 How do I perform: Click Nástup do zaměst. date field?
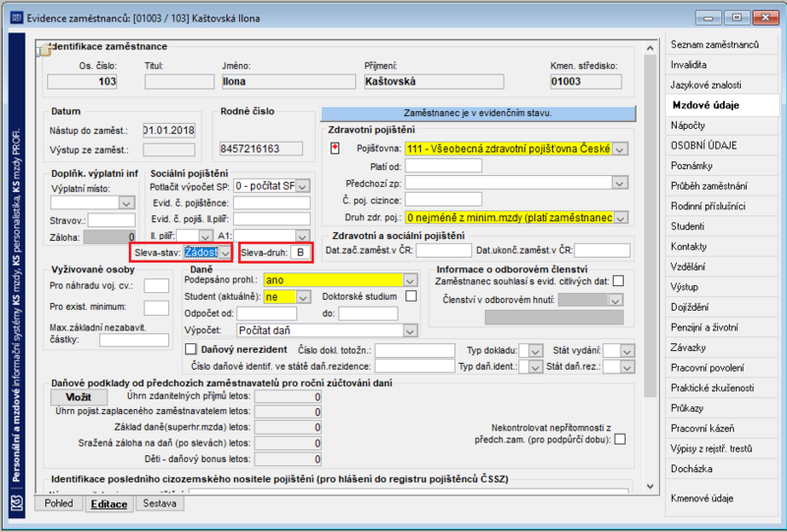tap(169, 131)
